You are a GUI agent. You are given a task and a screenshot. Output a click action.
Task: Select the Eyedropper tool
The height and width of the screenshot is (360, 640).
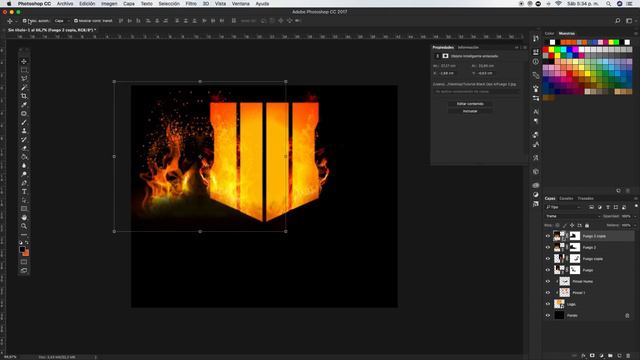pyautogui.click(x=24, y=104)
